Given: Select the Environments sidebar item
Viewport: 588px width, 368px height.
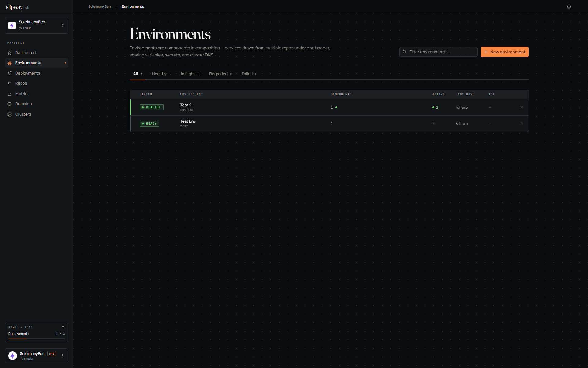Looking at the screenshot, I should [x=36, y=63].
